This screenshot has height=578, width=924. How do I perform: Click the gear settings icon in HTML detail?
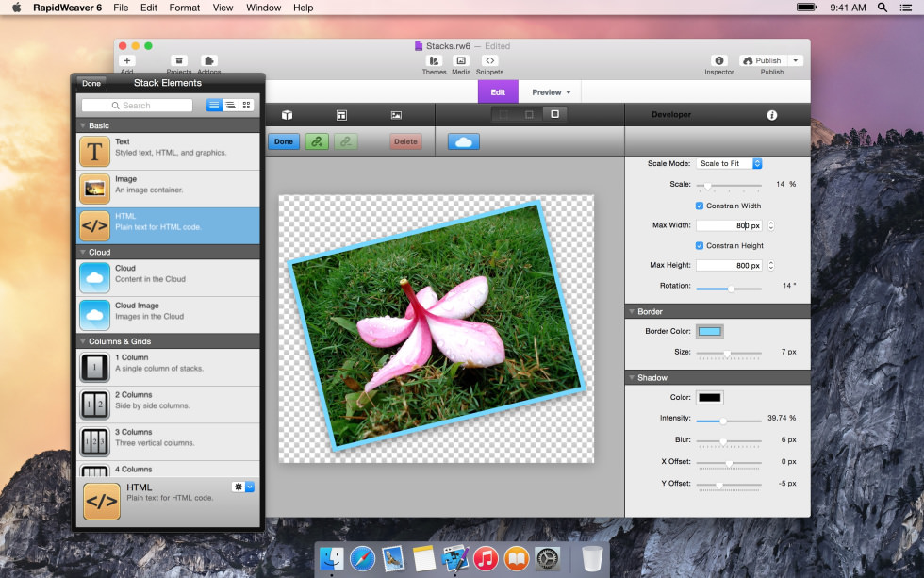tap(238, 487)
